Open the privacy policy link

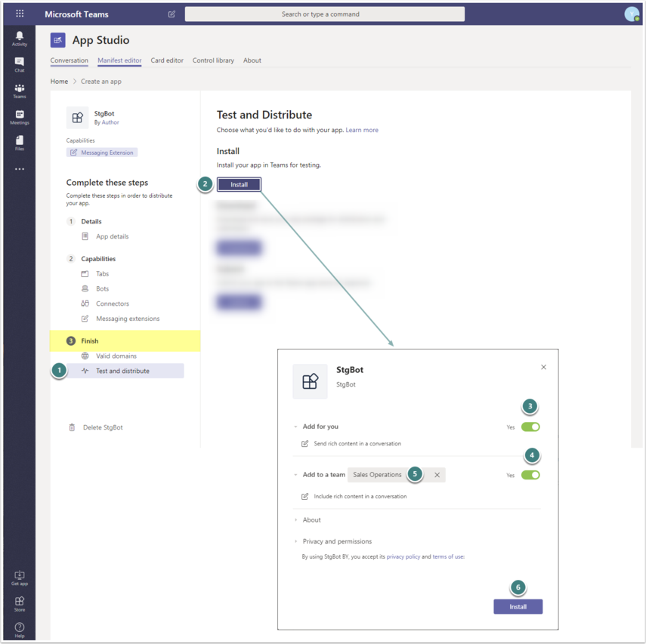click(x=403, y=556)
